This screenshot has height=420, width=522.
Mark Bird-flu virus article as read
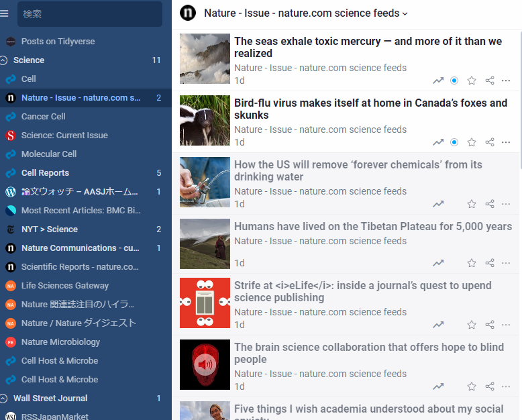(x=454, y=142)
